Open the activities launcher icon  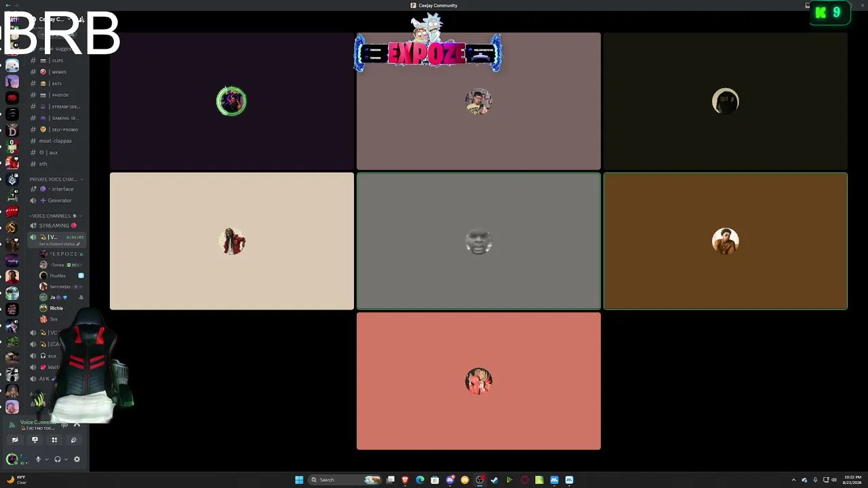[x=54, y=440]
